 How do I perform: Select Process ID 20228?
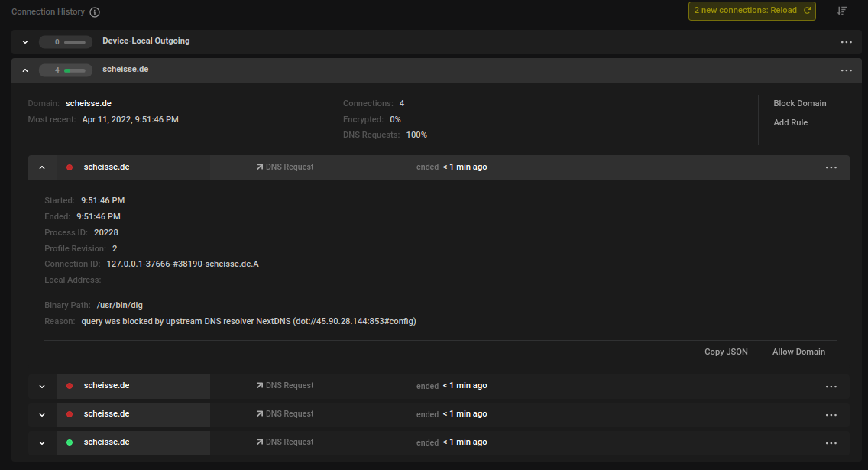[x=105, y=232]
